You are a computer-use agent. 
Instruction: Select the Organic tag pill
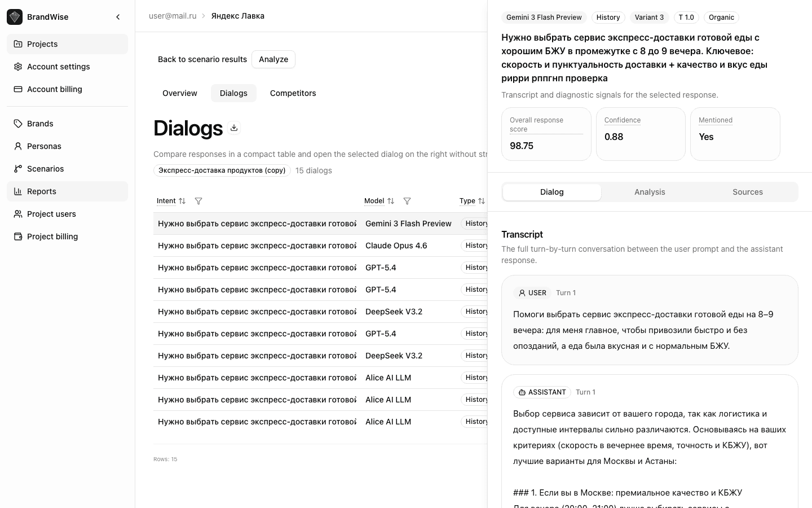click(x=721, y=17)
